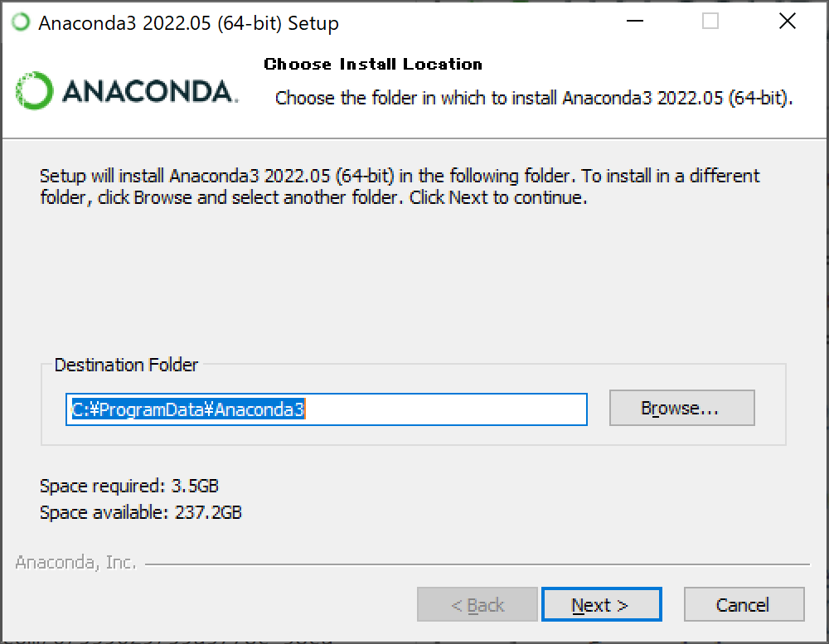Close the Anaconda3 Setup window

(788, 22)
